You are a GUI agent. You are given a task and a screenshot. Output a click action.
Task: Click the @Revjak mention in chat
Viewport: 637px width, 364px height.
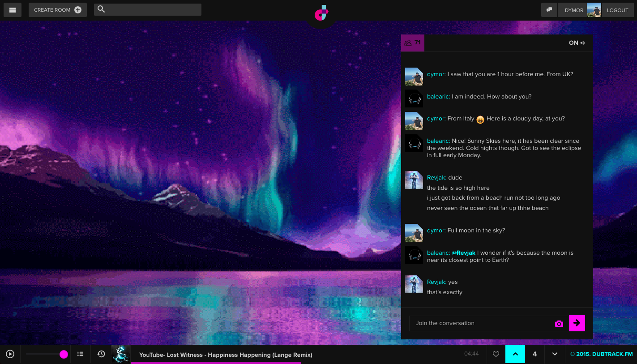[x=464, y=253]
